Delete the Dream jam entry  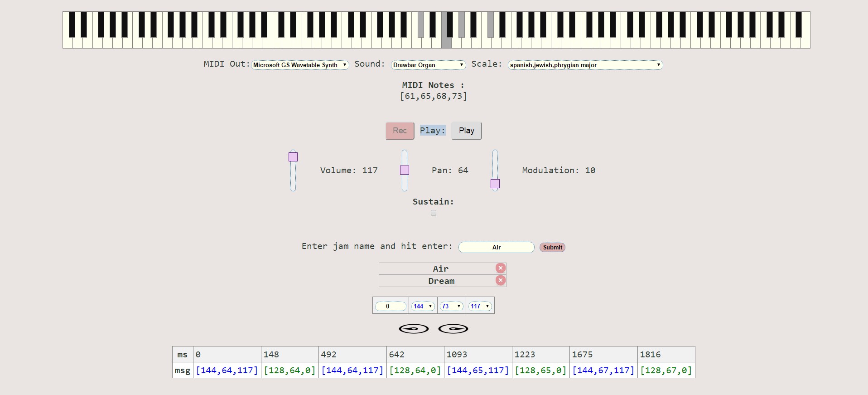(x=500, y=280)
